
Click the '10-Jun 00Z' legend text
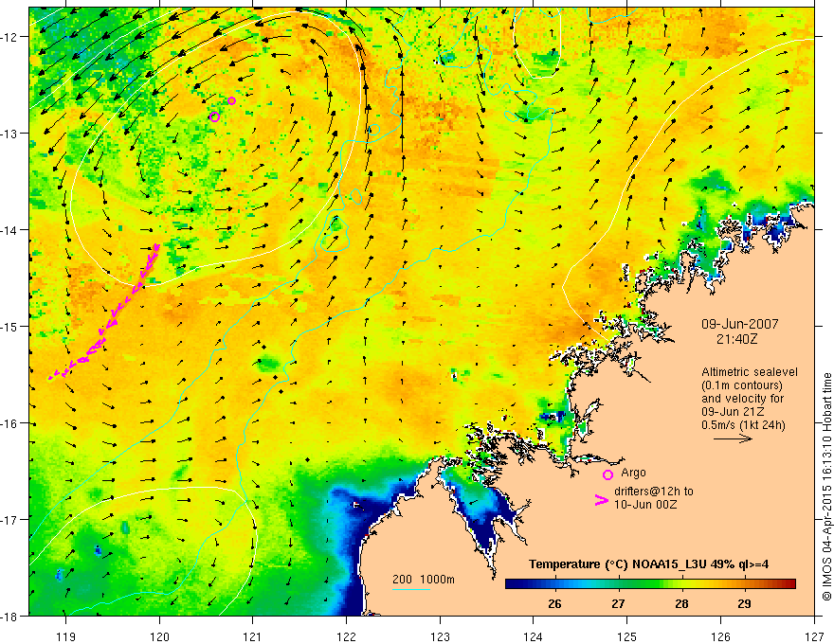click(x=645, y=505)
